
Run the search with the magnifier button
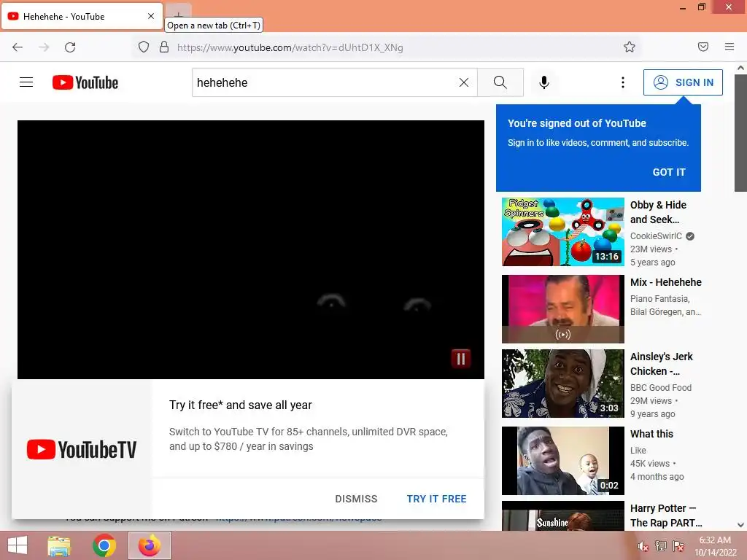[500, 82]
